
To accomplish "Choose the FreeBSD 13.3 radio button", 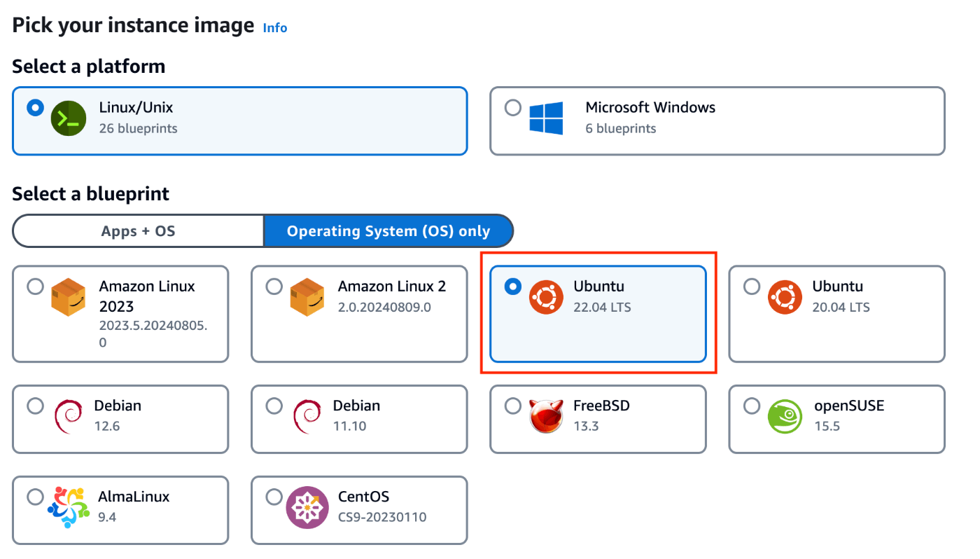I will click(512, 406).
